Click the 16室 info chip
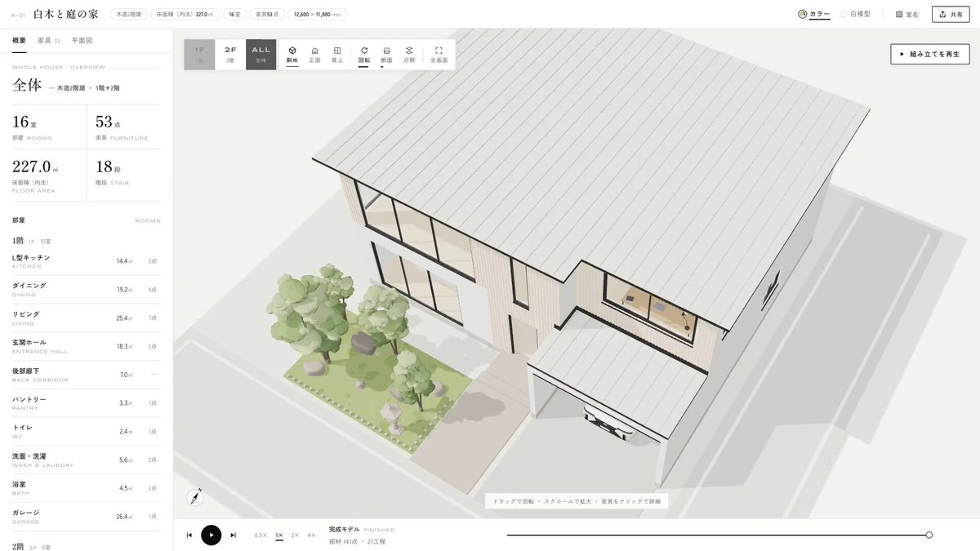980x551 pixels. [234, 14]
